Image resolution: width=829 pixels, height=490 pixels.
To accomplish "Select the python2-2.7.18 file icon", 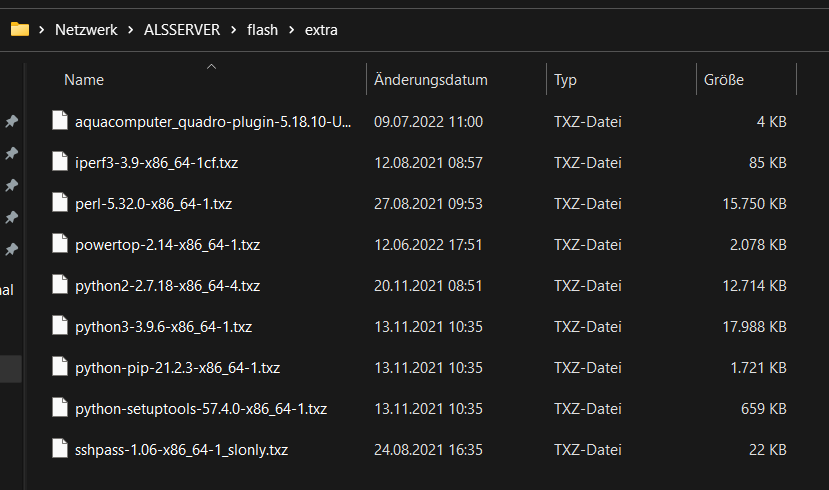I will (x=60, y=284).
